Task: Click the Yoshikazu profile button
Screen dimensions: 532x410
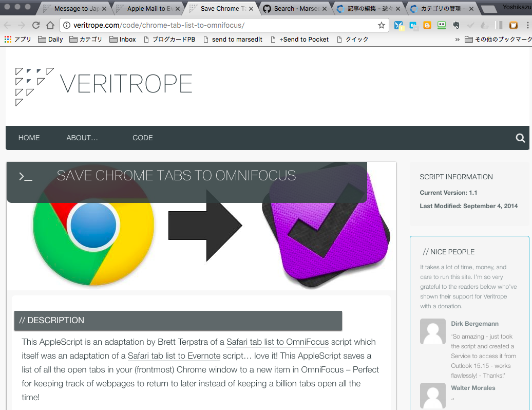Action: (517, 7)
